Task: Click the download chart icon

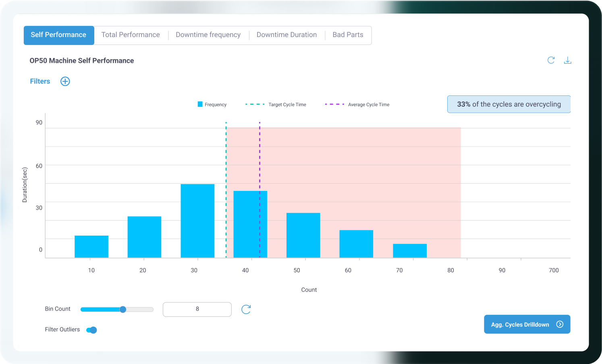Action: point(567,60)
